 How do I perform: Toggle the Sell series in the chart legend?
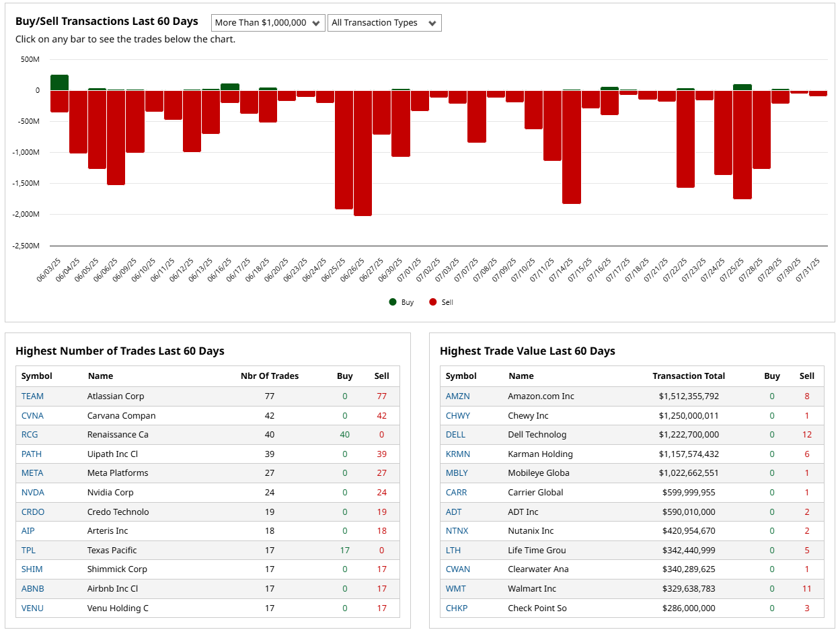tap(441, 302)
